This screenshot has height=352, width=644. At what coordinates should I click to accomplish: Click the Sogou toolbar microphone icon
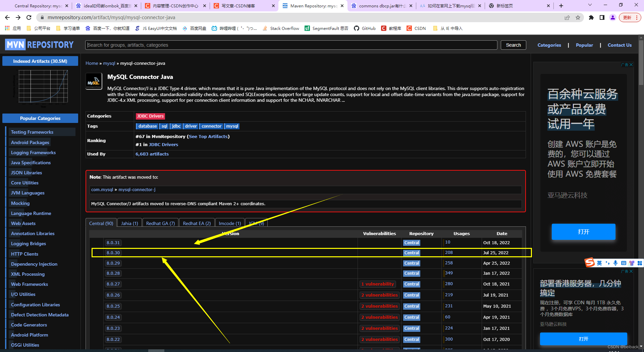tap(615, 263)
